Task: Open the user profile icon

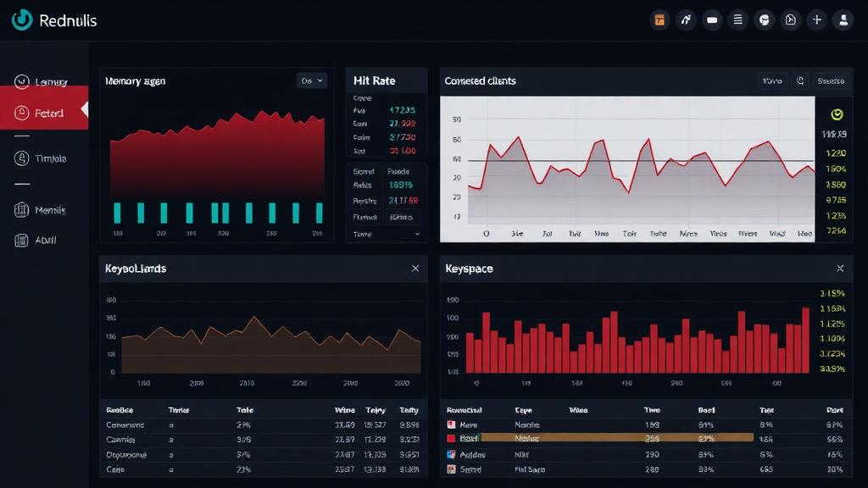Action: 842,19
